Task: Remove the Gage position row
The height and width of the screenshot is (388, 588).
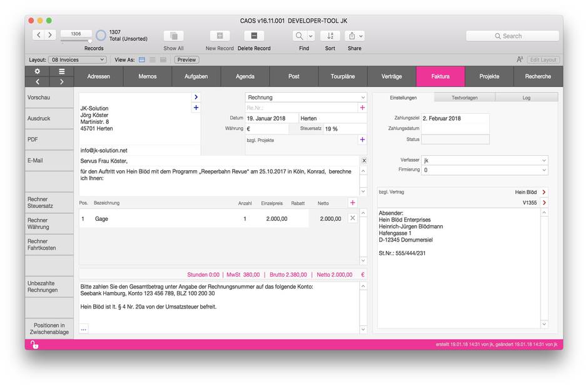Action: pyautogui.click(x=353, y=218)
